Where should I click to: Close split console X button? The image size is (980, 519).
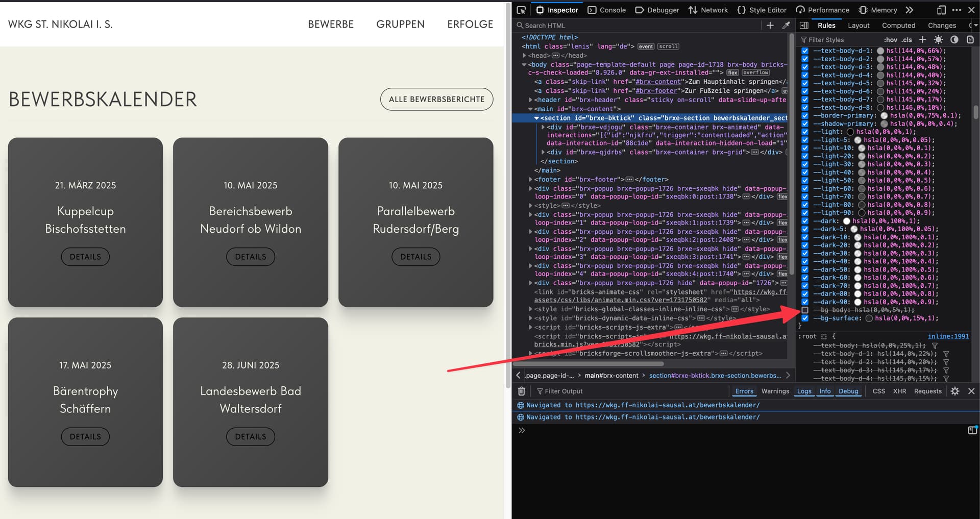971,391
